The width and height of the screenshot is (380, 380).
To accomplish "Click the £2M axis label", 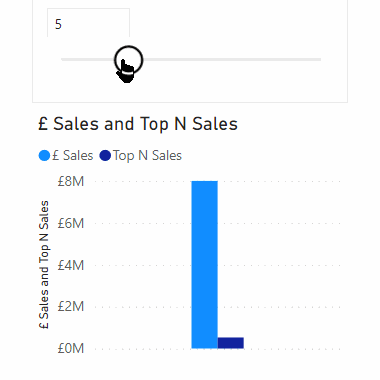I will [x=71, y=306].
